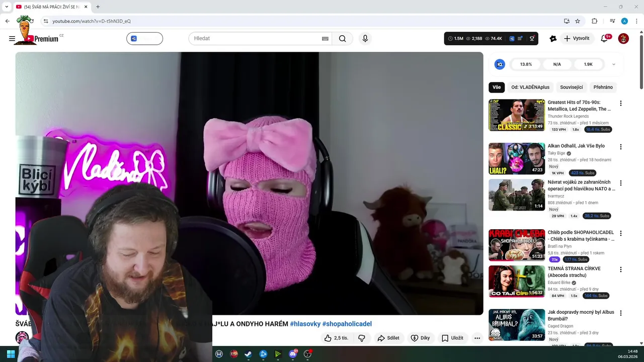
Task: Open Chrome media controls icon
Action: click(612, 21)
